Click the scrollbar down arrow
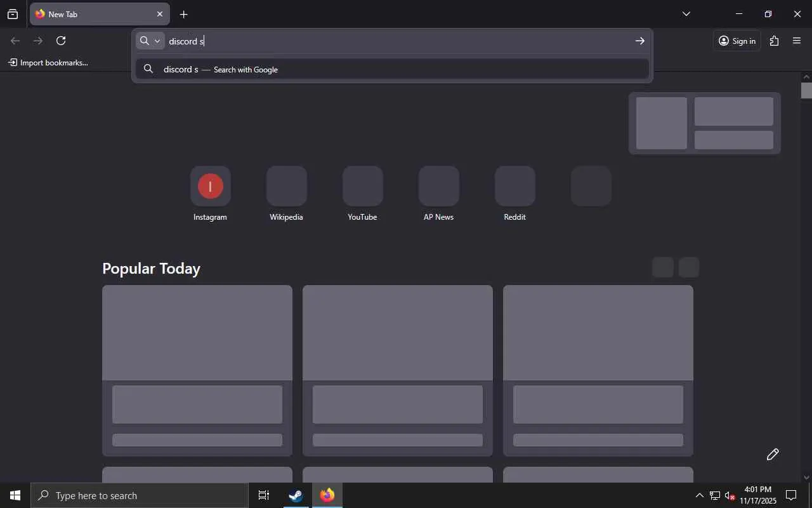This screenshot has width=812, height=508. click(806, 477)
